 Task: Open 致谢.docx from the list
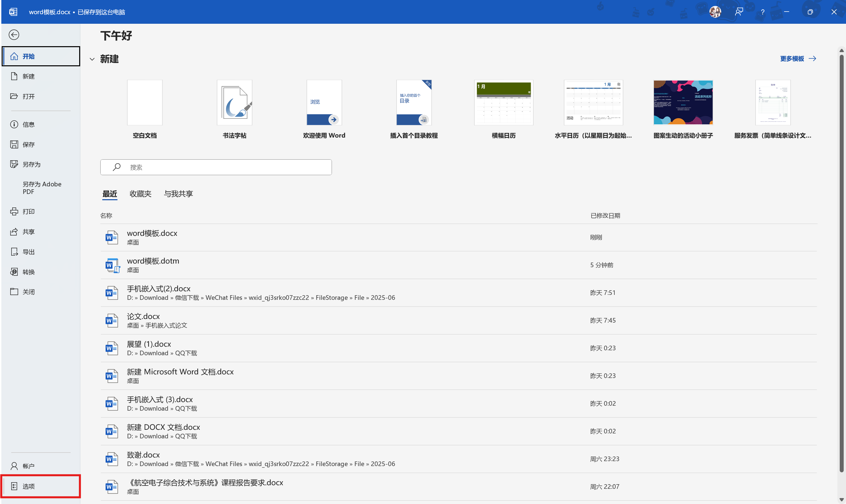pos(459,459)
